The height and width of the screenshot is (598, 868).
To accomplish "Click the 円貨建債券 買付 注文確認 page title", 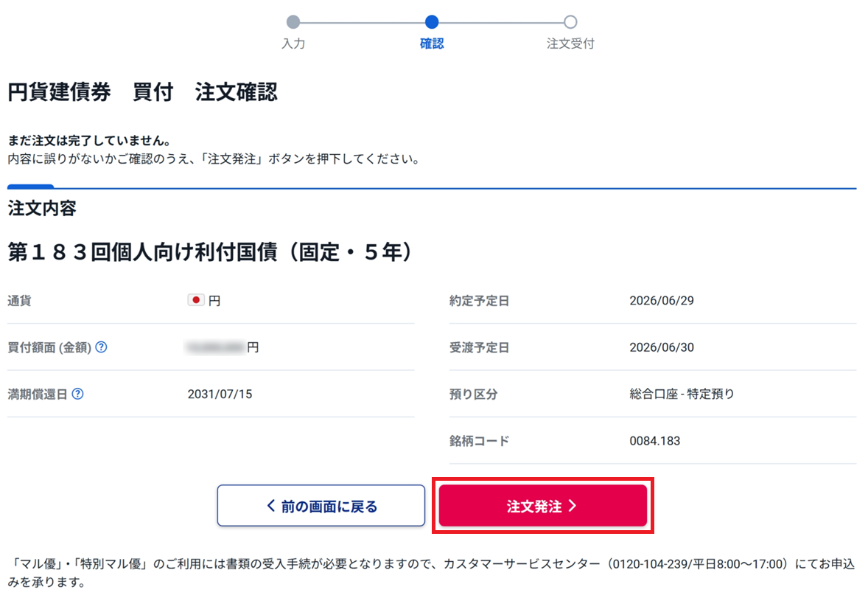I will (x=142, y=92).
